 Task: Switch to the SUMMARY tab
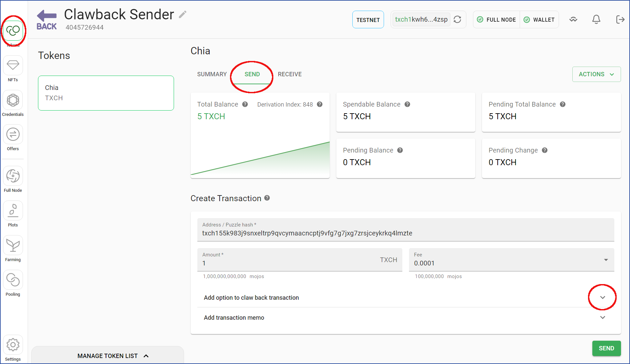(212, 74)
